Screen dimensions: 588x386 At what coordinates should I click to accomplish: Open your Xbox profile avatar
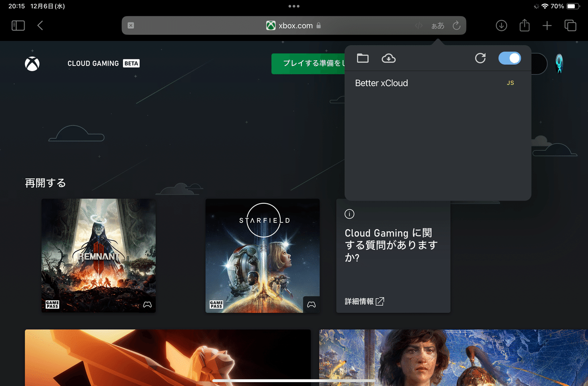[x=559, y=63]
